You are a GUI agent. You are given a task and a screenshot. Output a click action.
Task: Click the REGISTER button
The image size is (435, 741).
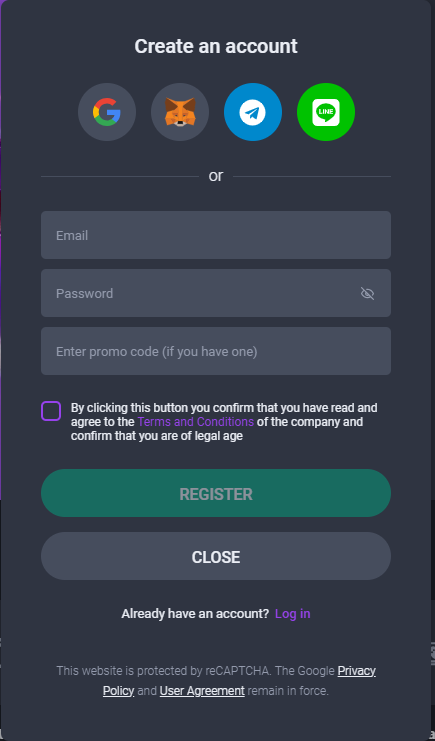216,493
